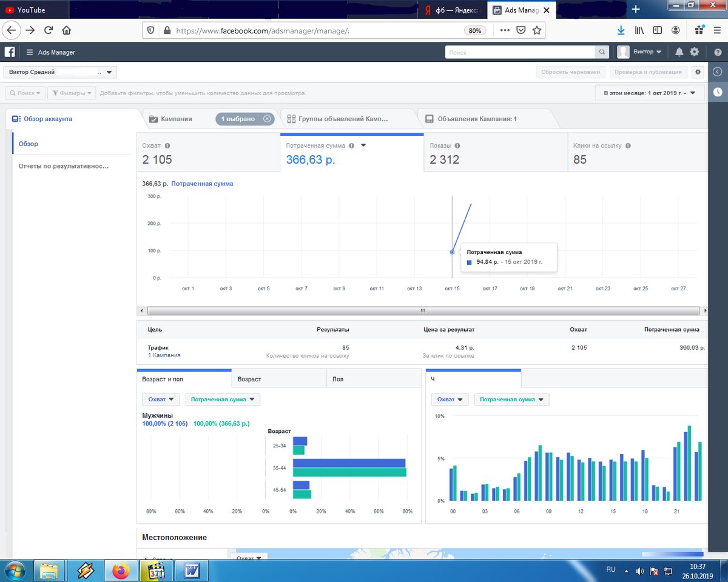Open the Firefox account icon
Screen dimensions: 728x582
click(675, 30)
